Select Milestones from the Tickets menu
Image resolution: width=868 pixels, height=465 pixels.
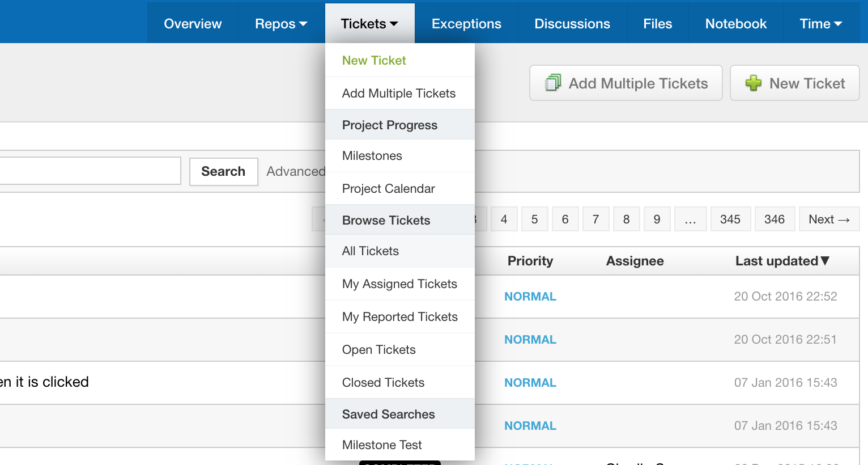tap(400, 155)
